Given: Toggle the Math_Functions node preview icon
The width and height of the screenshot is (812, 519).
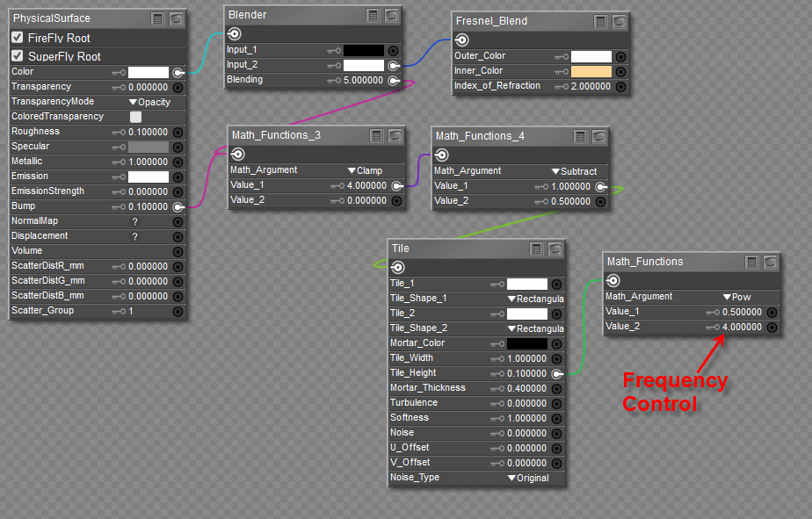Looking at the screenshot, I should [x=771, y=263].
